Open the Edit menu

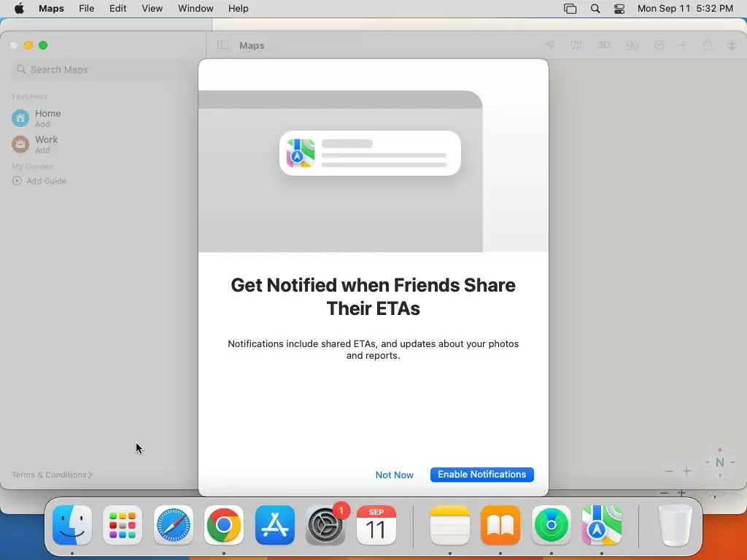[117, 9]
